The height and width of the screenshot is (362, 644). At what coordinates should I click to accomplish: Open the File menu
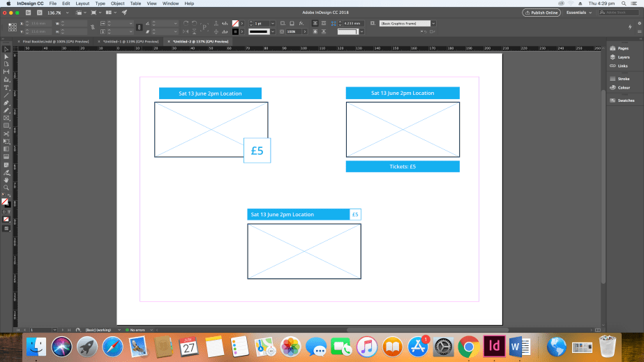click(52, 3)
